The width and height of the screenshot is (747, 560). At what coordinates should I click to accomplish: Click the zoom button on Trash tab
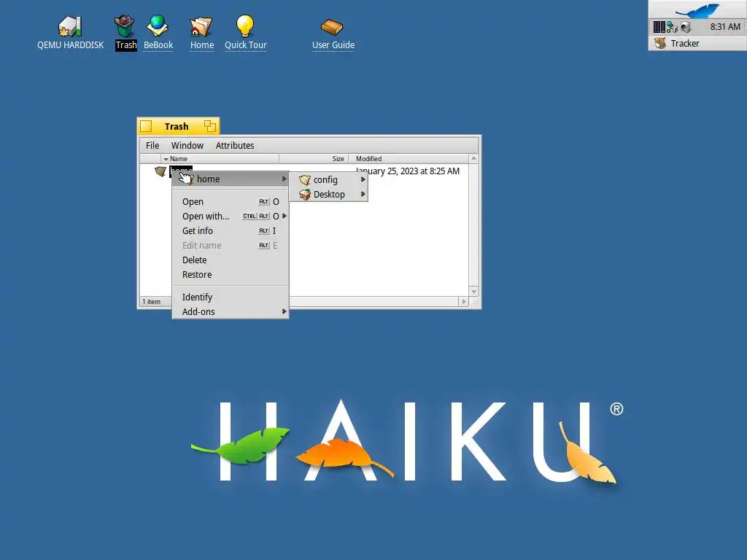[x=209, y=126]
